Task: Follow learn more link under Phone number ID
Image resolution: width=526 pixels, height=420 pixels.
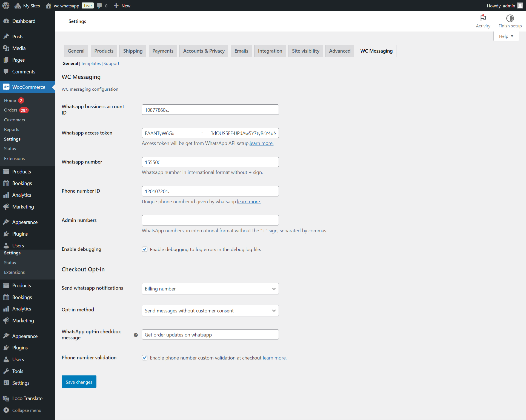Action: coord(249,202)
